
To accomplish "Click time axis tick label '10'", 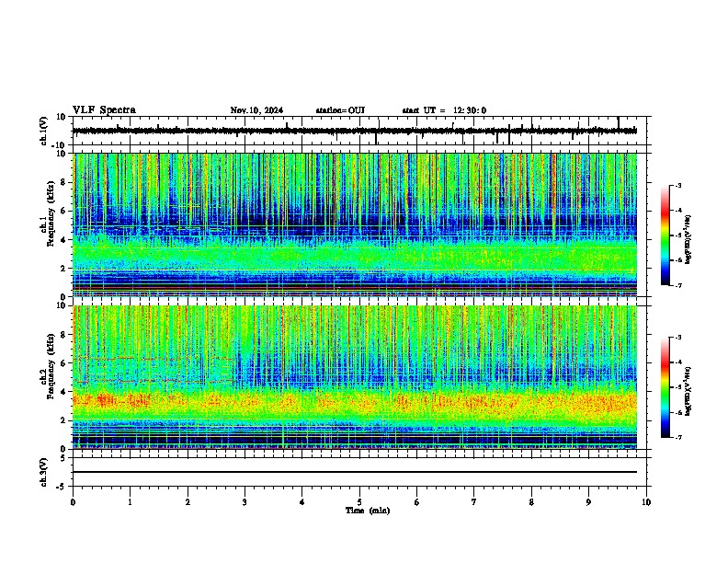I will [646, 502].
